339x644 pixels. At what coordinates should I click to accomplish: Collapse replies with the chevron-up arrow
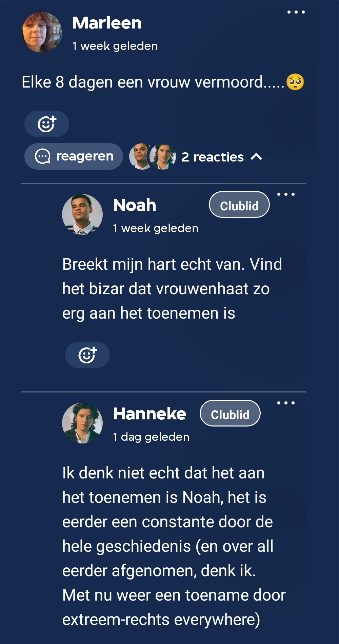pyautogui.click(x=256, y=156)
